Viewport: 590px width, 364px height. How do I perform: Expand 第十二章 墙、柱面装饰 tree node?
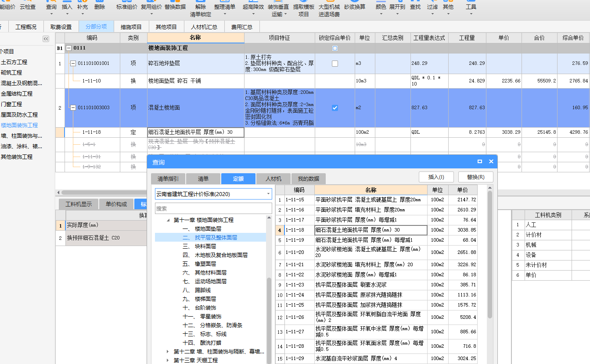coord(168,352)
